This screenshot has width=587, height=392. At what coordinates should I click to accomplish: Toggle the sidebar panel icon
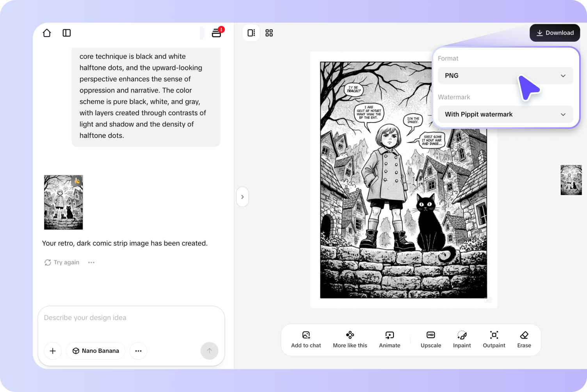pyautogui.click(x=67, y=33)
